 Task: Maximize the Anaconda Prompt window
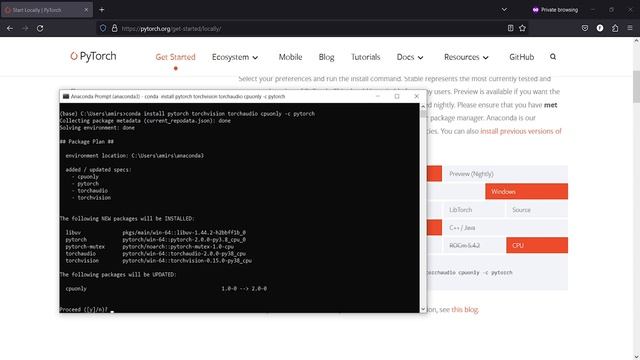click(x=397, y=96)
